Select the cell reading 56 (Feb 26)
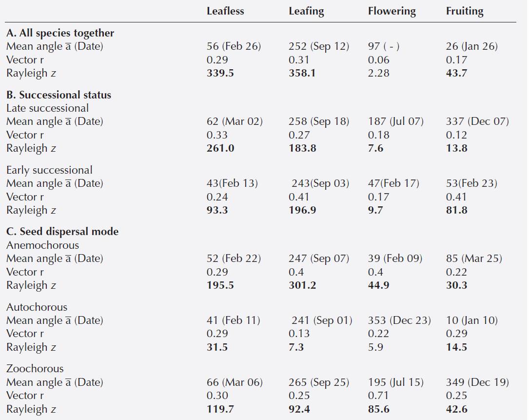 tap(234, 47)
